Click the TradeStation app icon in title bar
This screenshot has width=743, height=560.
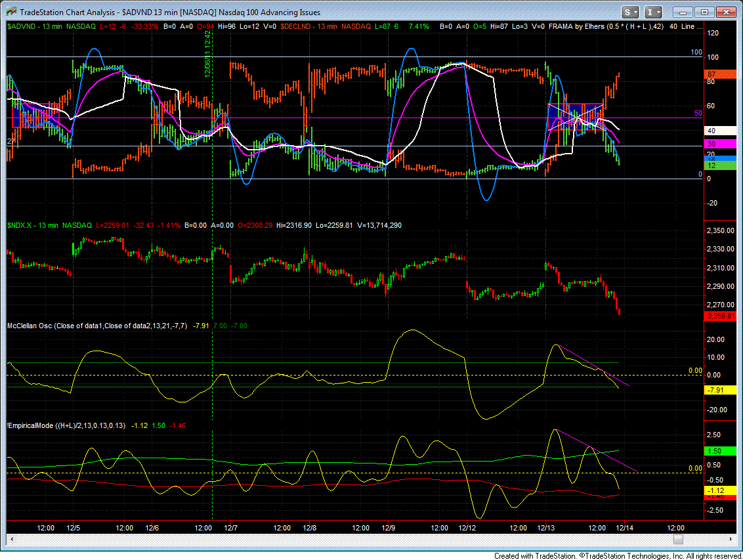[x=12, y=12]
